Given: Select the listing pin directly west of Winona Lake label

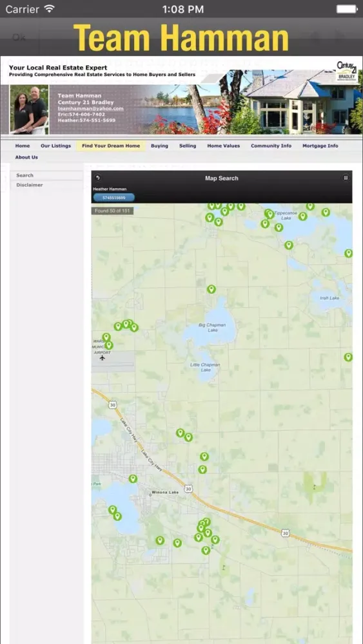Looking at the screenshot, I should [133, 479].
